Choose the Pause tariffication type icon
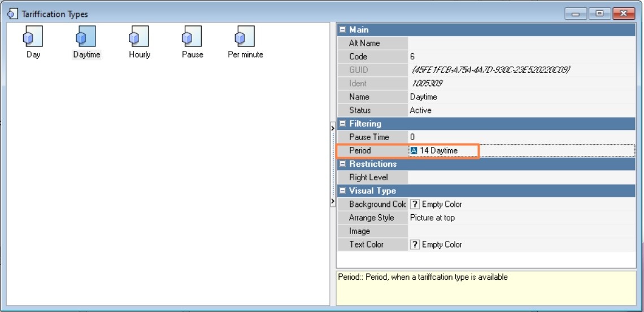 click(192, 37)
